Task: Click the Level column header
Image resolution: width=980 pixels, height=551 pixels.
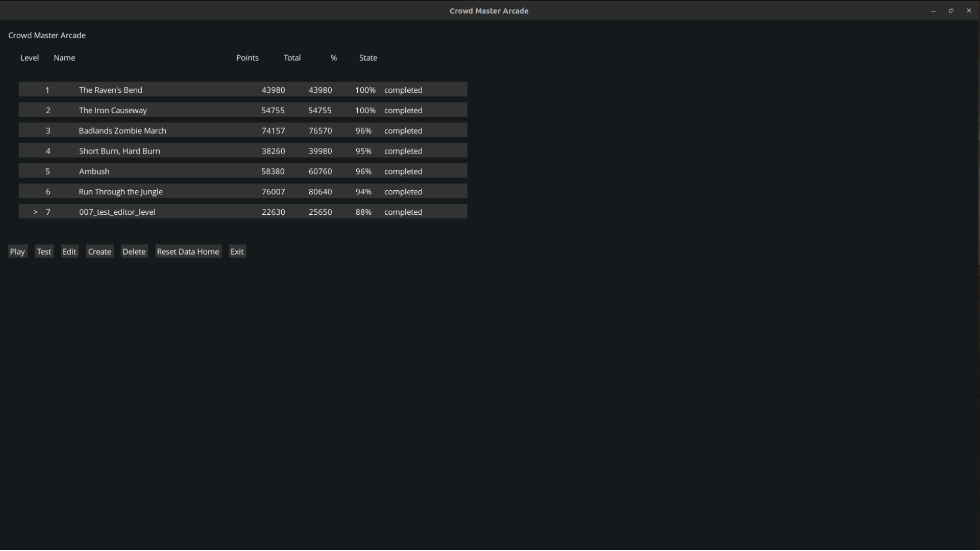Action: pos(30,58)
